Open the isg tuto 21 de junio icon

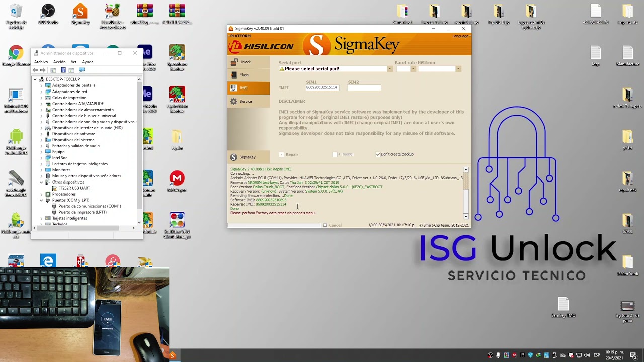tap(627, 312)
